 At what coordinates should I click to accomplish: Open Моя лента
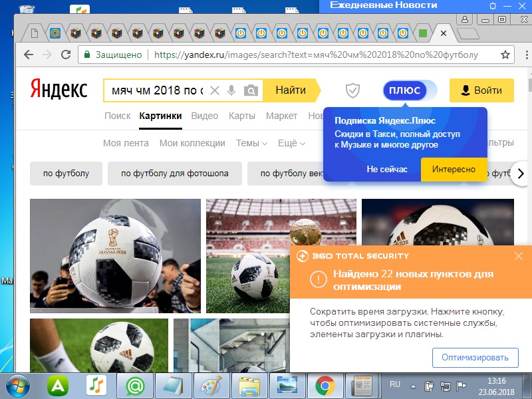[126, 143]
